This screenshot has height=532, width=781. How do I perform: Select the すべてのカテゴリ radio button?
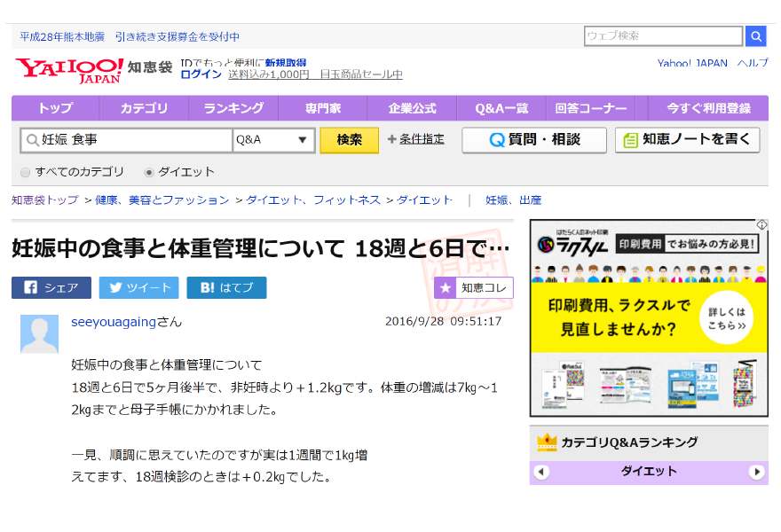(x=26, y=172)
